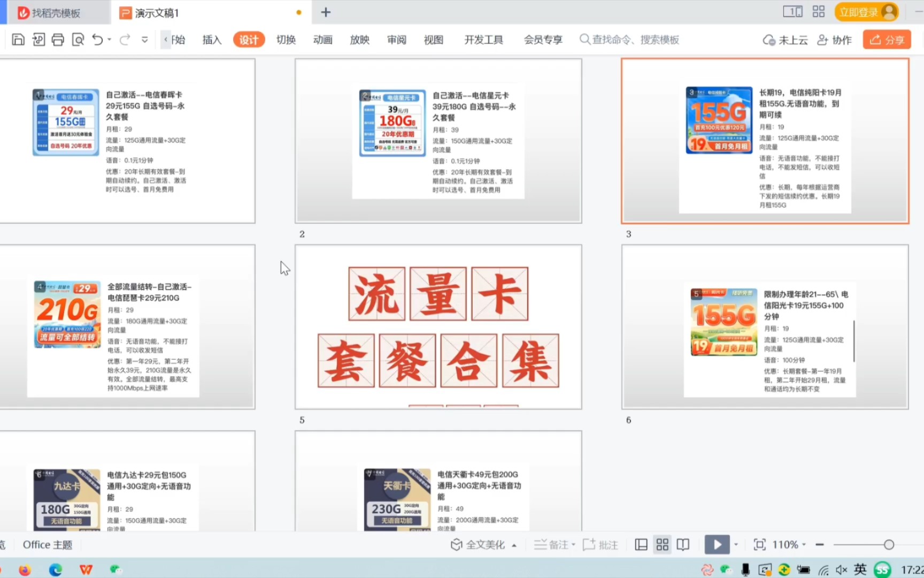This screenshot has width=924, height=578.
Task: Click the zoom slider handle
Action: tap(889, 545)
